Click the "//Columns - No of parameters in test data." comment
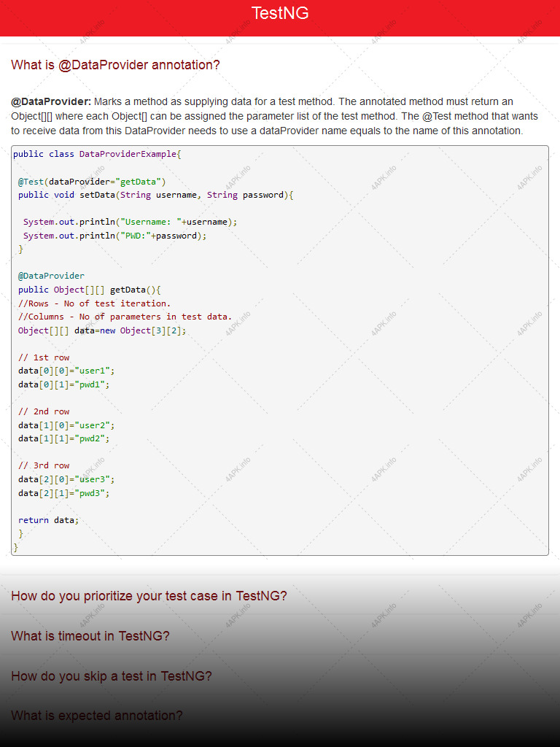The image size is (560, 747). (125, 317)
